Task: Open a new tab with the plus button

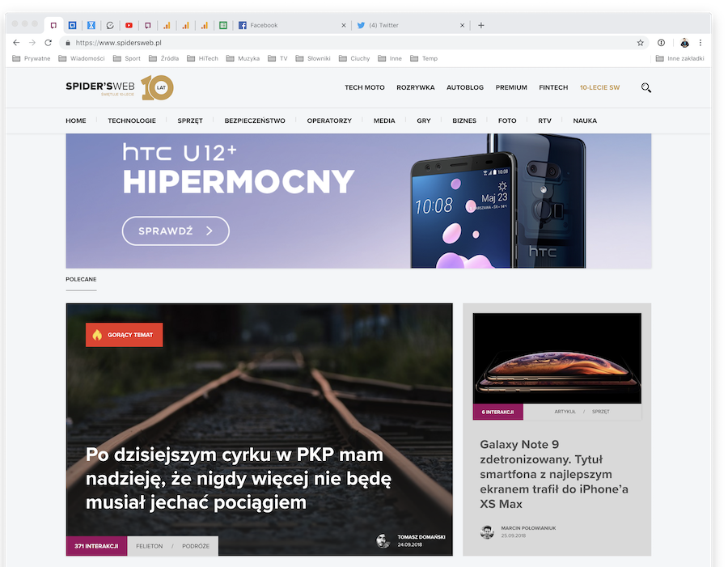Action: click(x=481, y=25)
